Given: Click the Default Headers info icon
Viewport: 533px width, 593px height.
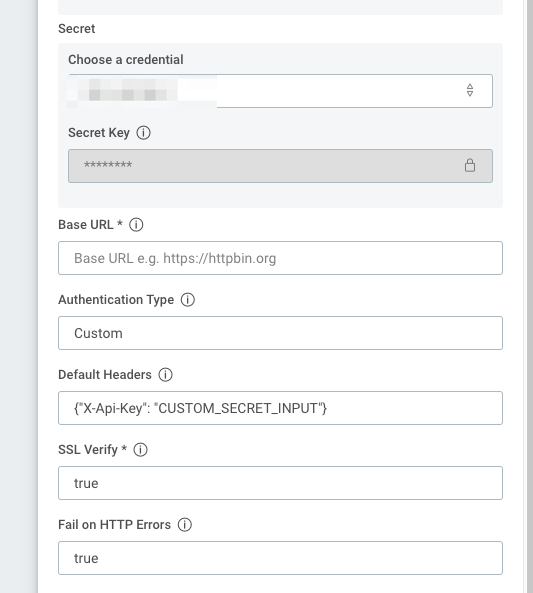Looking at the screenshot, I should point(165,374).
